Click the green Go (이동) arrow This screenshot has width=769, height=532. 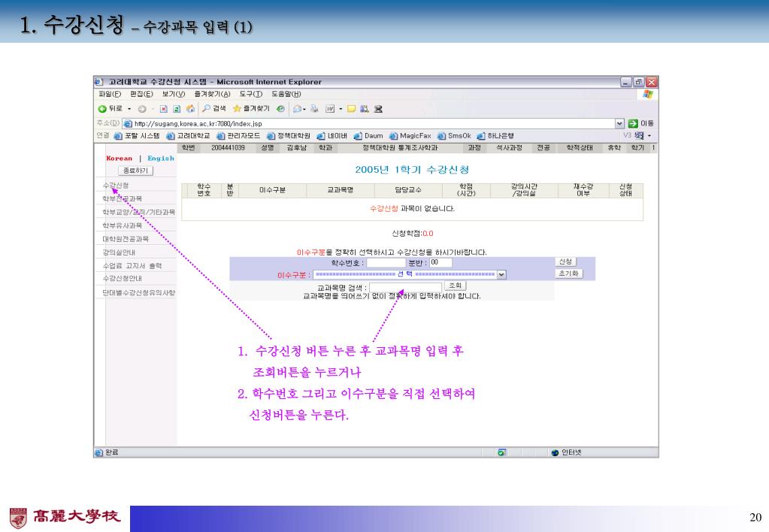pos(633,123)
